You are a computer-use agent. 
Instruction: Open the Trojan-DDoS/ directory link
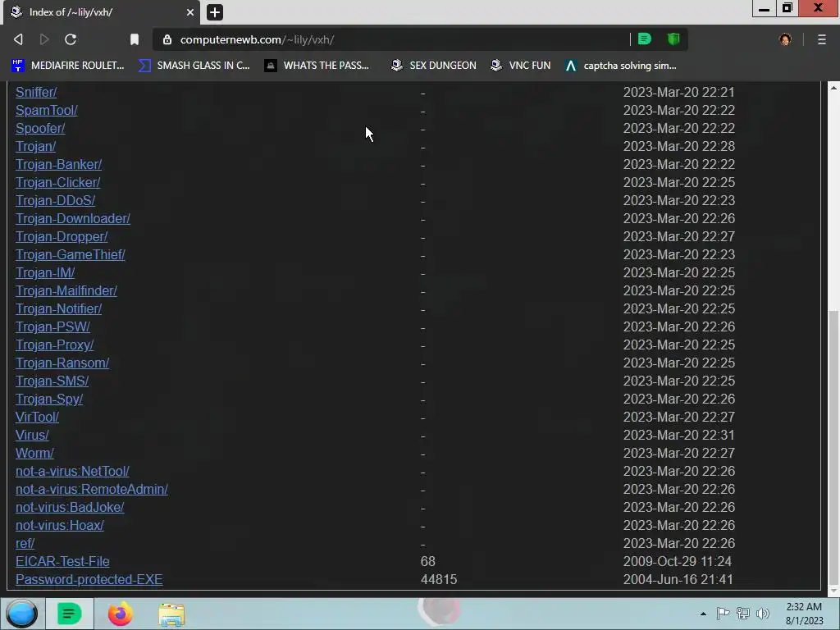(x=55, y=200)
